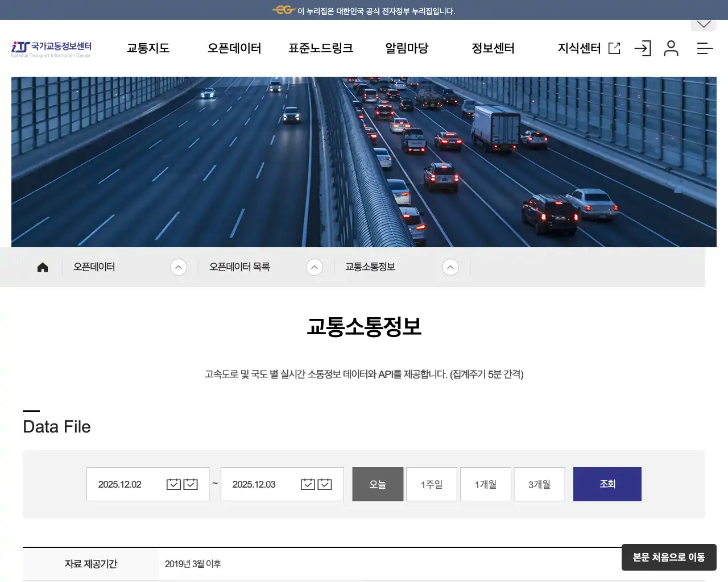Click the 본문 처음으로 이동 button
Screen dimensions: 728x582
pyautogui.click(x=669, y=558)
